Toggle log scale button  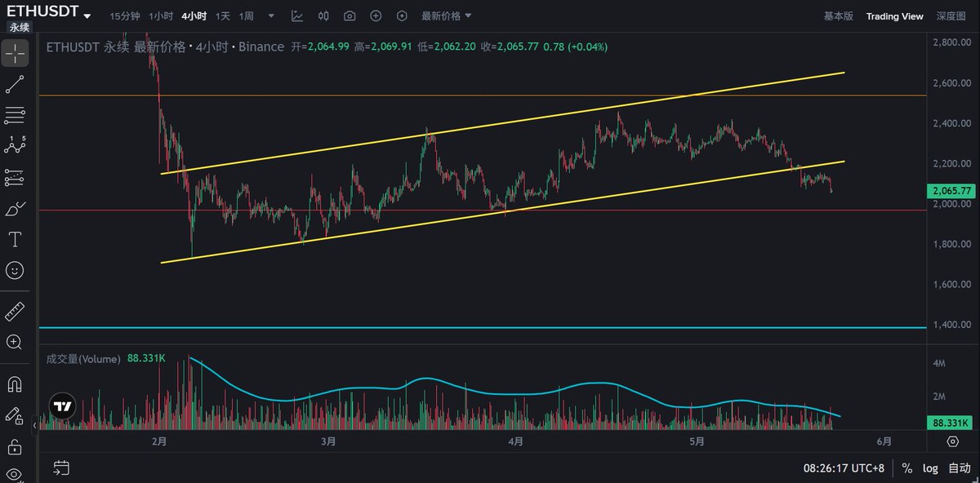pos(929,468)
